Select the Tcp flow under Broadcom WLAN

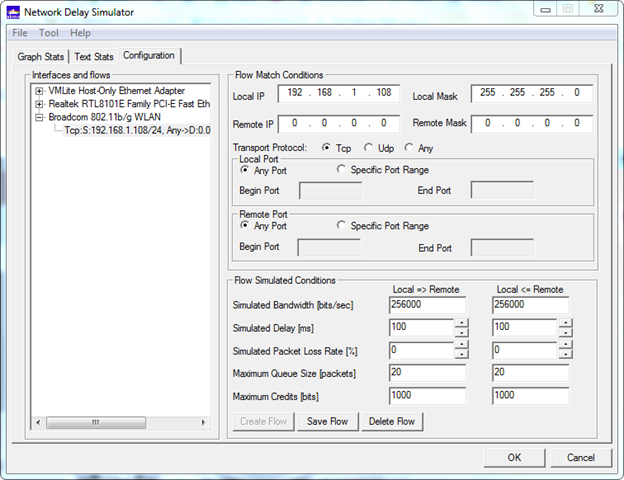[x=137, y=130]
